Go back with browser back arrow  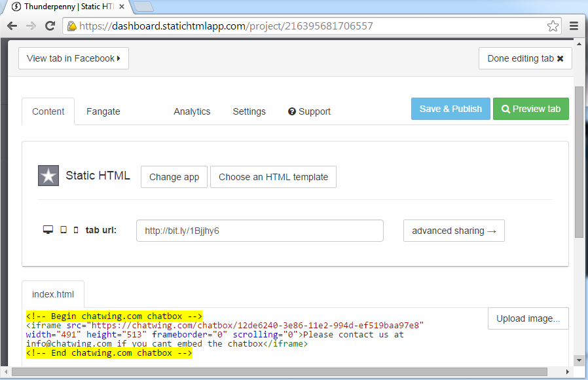coord(12,26)
